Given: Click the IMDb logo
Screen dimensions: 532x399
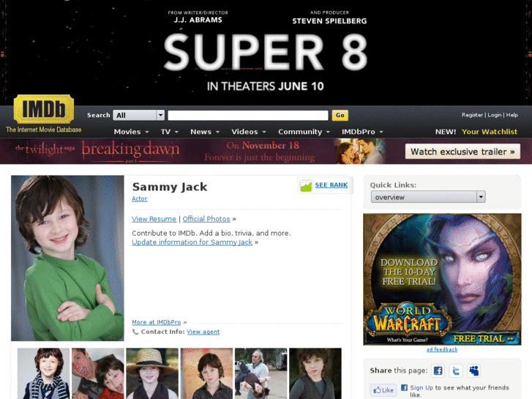Looking at the screenshot, I should pyautogui.click(x=44, y=109).
